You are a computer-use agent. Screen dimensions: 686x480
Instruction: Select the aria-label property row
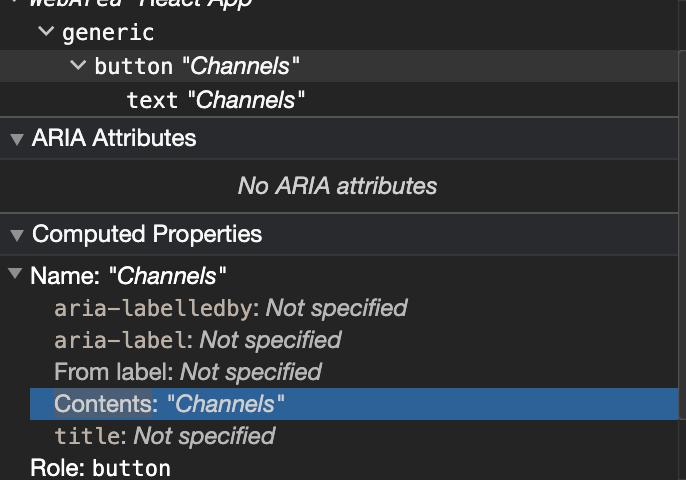(x=197, y=340)
